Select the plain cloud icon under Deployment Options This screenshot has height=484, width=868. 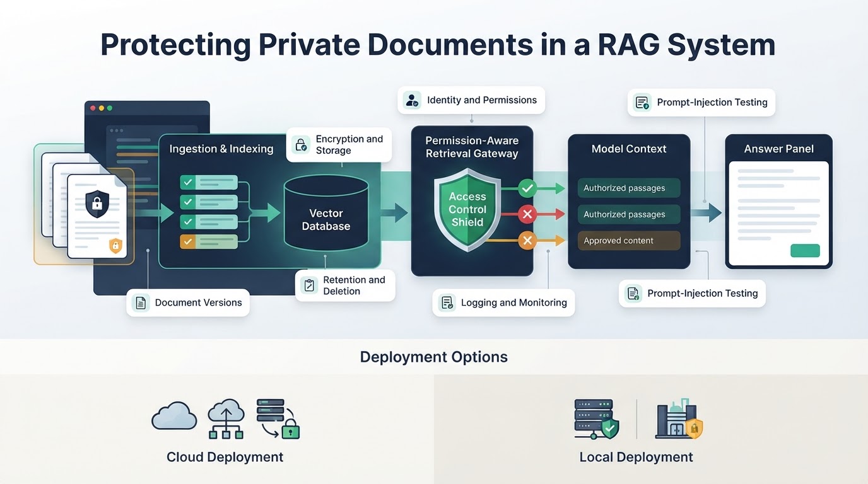coord(174,416)
